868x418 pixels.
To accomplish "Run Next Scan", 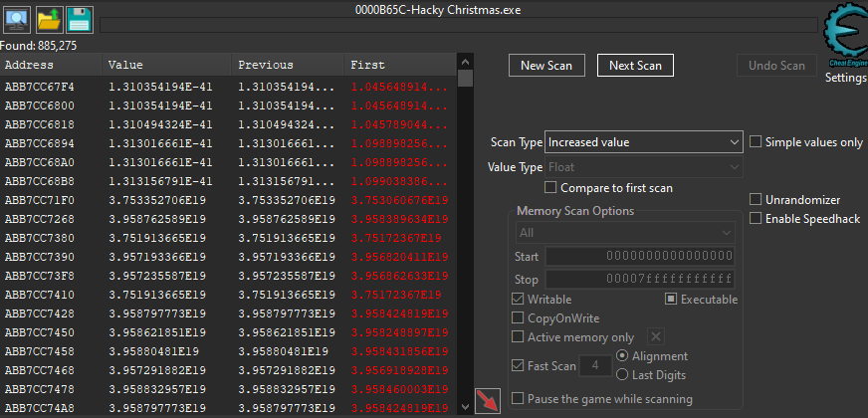I will click(x=635, y=66).
